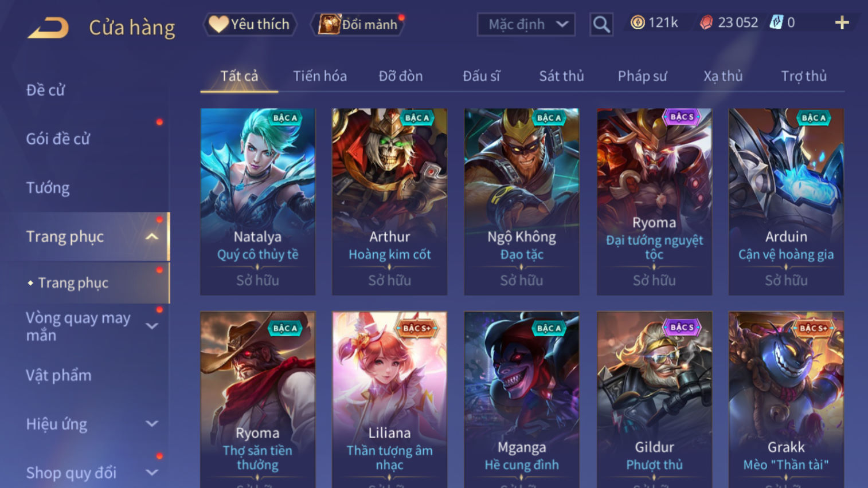Open the Mặc định sort dropdown
The width and height of the screenshot is (868, 488).
point(526,24)
